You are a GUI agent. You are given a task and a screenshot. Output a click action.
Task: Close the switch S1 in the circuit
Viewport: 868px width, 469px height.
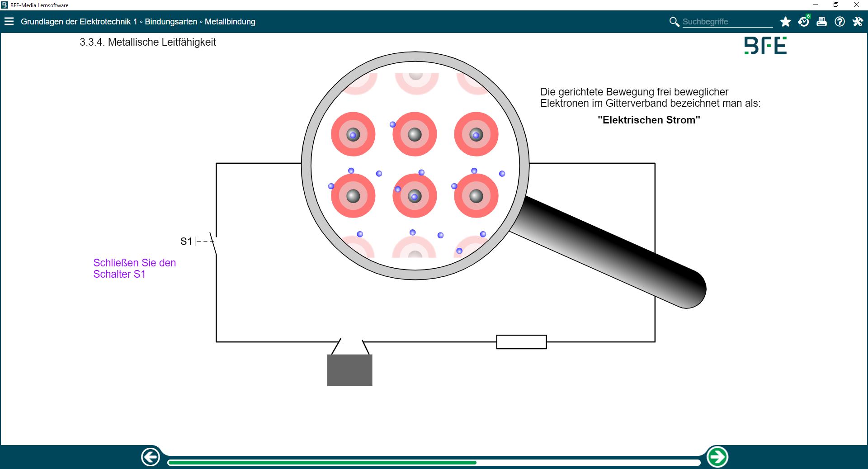(x=213, y=242)
